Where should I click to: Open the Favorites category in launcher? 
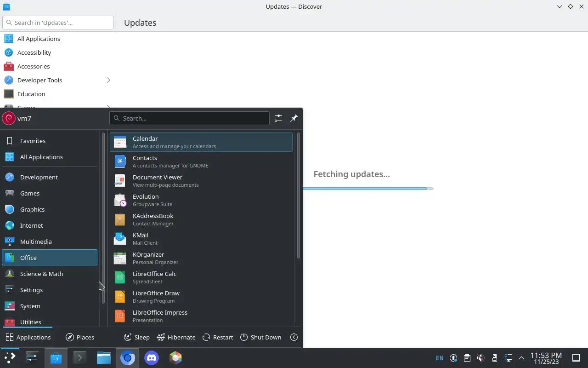(x=50, y=141)
